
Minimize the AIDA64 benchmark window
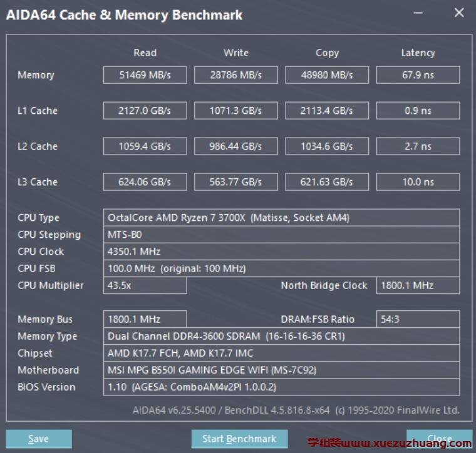[418, 13]
